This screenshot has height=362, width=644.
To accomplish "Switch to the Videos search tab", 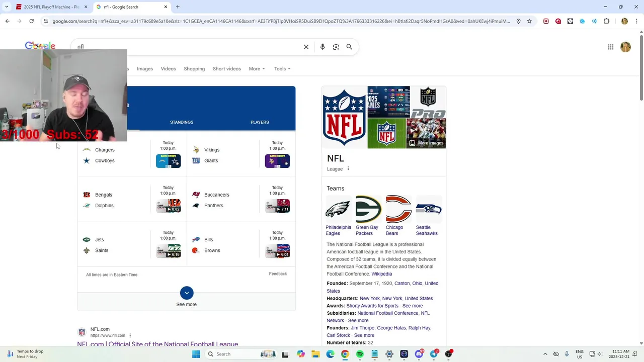I will [x=168, y=69].
